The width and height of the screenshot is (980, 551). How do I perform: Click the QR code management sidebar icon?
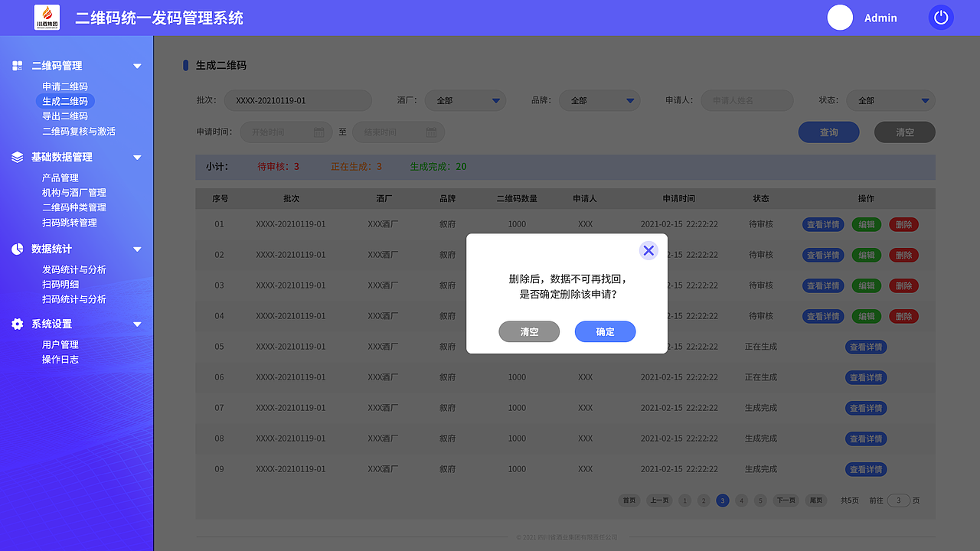(x=17, y=66)
